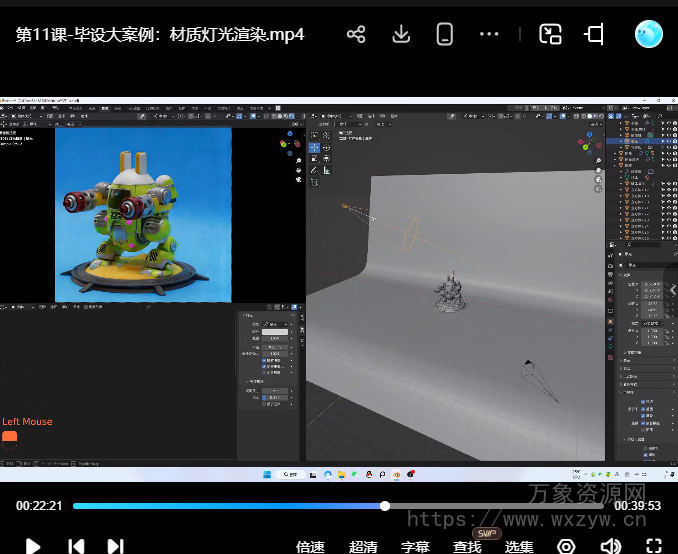Click the mobile phone icon
This screenshot has width=678, height=554.
pos(445,35)
